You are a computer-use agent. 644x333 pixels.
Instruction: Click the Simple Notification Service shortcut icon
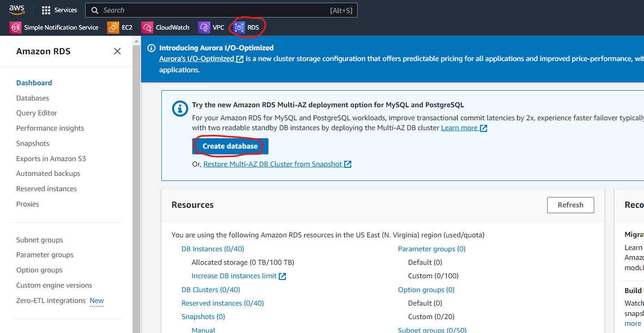click(16, 27)
